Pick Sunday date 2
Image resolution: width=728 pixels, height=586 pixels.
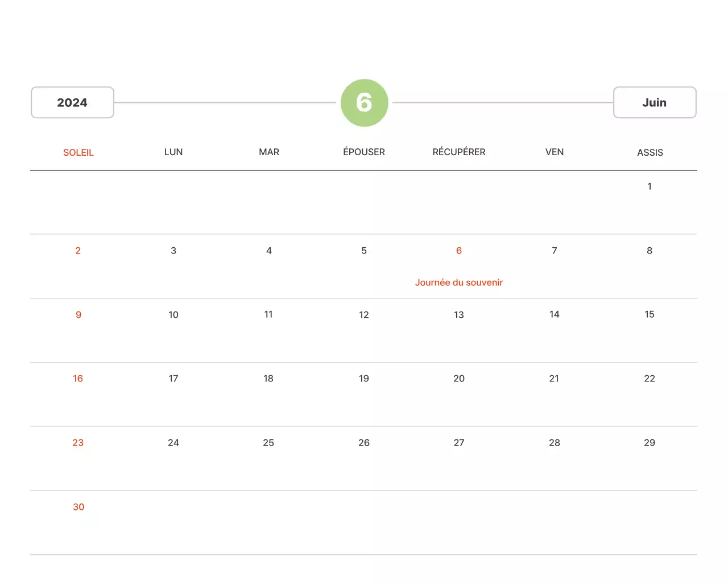pyautogui.click(x=78, y=251)
